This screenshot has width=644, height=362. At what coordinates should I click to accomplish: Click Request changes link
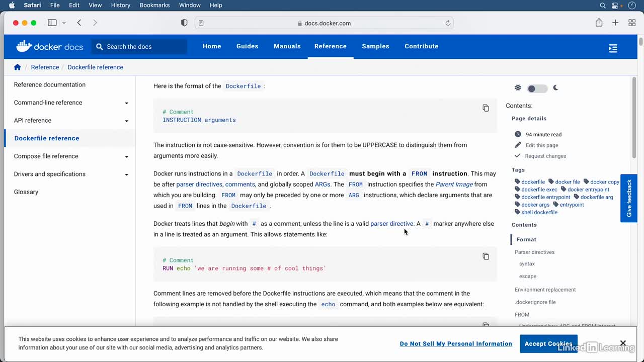click(545, 156)
